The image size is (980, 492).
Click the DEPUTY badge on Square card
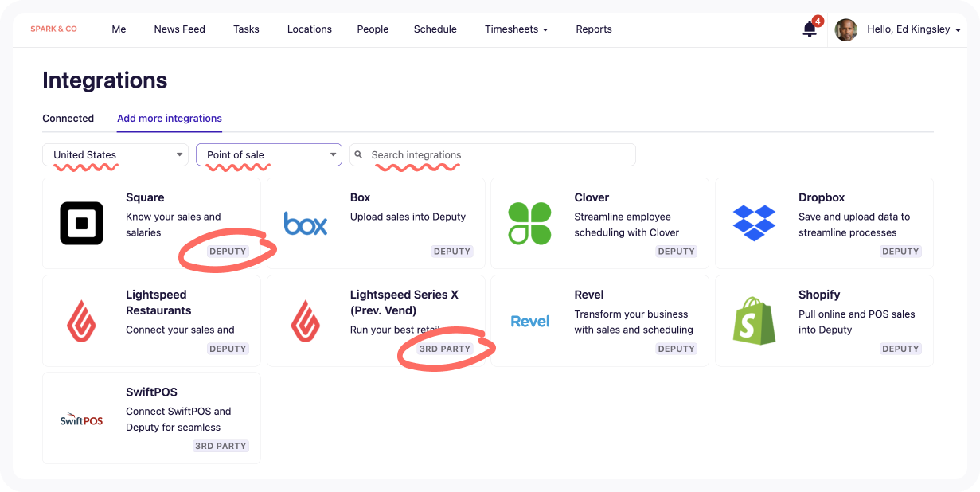(x=228, y=252)
